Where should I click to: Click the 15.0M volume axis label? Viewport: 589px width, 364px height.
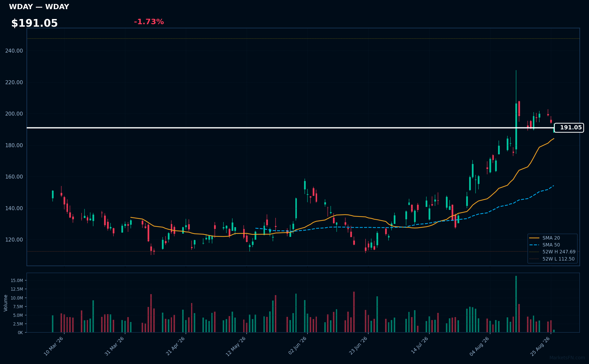(17, 281)
